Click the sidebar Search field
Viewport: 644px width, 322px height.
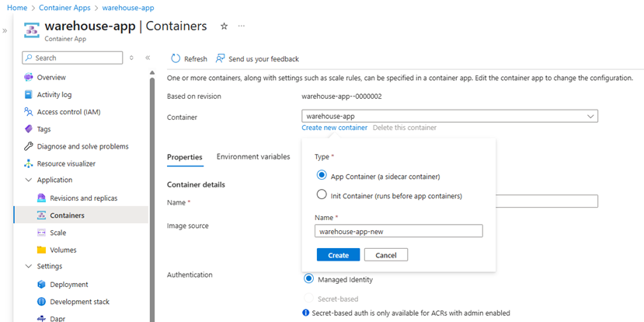point(72,58)
